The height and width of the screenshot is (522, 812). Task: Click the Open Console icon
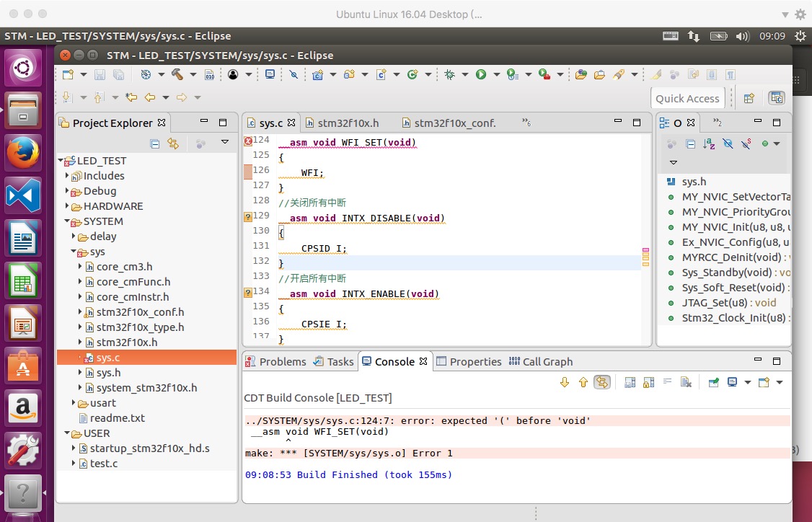coord(764,382)
